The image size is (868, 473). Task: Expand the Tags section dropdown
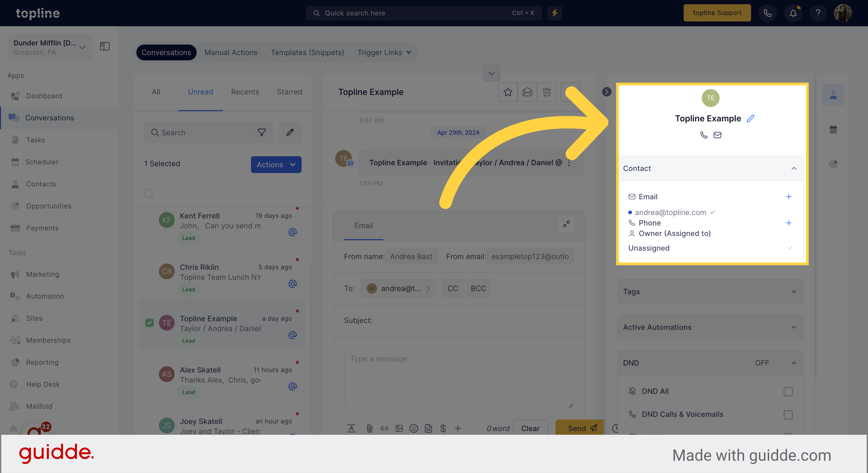pos(794,291)
